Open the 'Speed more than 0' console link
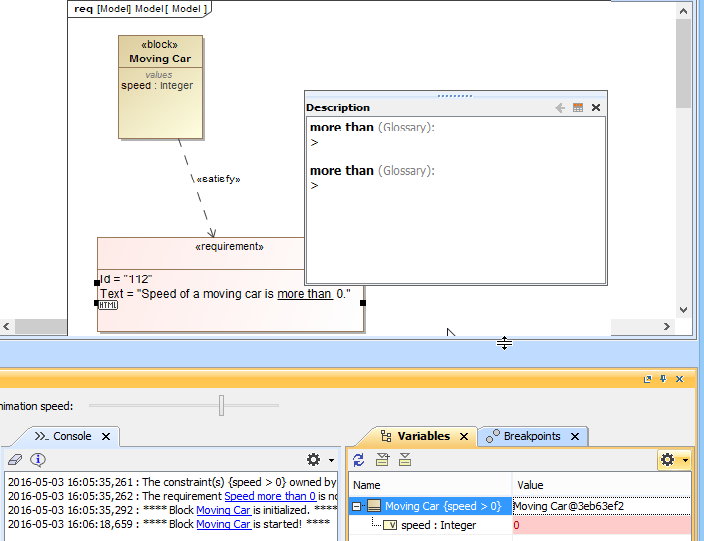Image resolution: width=704 pixels, height=541 pixels. click(x=270, y=496)
